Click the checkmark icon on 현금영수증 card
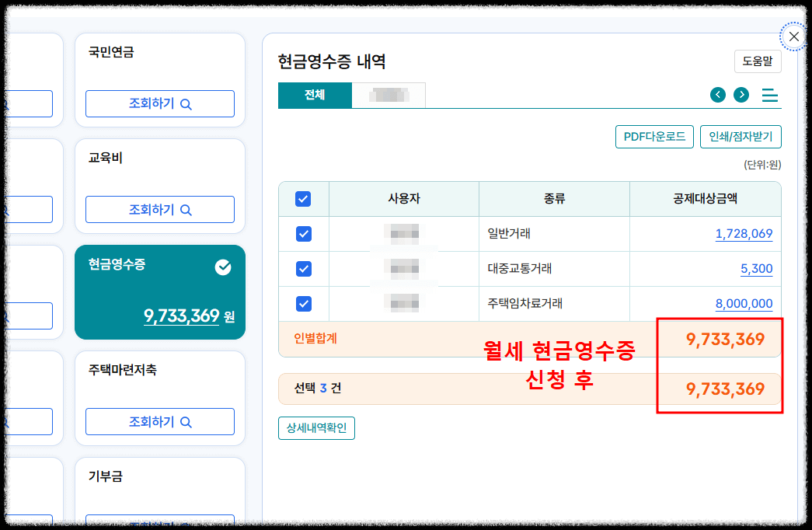 coord(224,267)
